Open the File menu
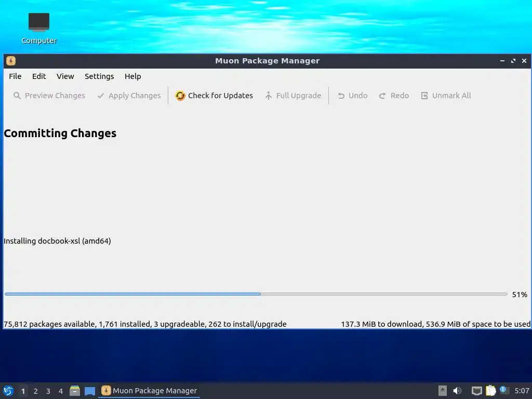 [15, 76]
